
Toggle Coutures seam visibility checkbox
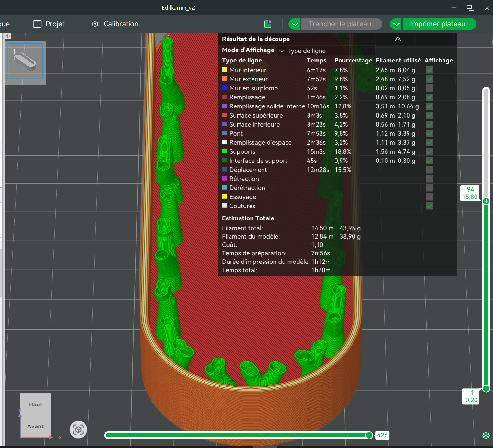[429, 206]
